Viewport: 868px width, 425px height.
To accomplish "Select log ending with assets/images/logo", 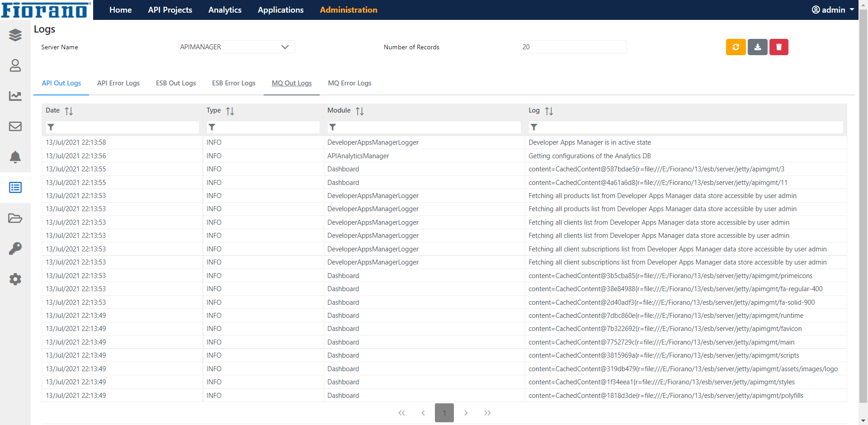I will tap(683, 369).
